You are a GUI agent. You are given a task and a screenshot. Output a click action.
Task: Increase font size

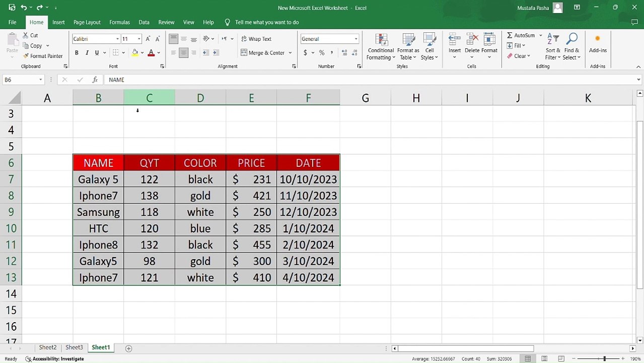click(148, 39)
